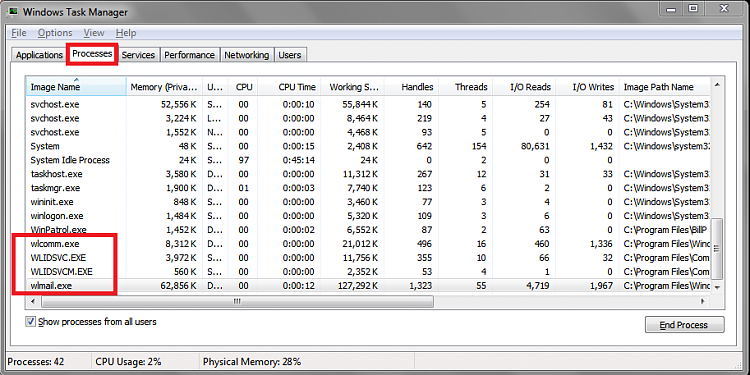Image resolution: width=750 pixels, height=375 pixels.
Task: Click the vertical scrollbar thumb
Action: [x=717, y=249]
